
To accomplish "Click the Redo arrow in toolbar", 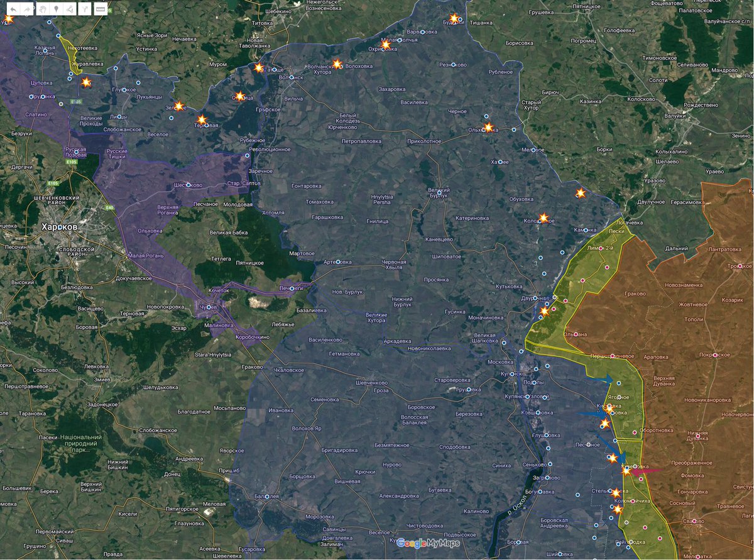I will point(27,9).
